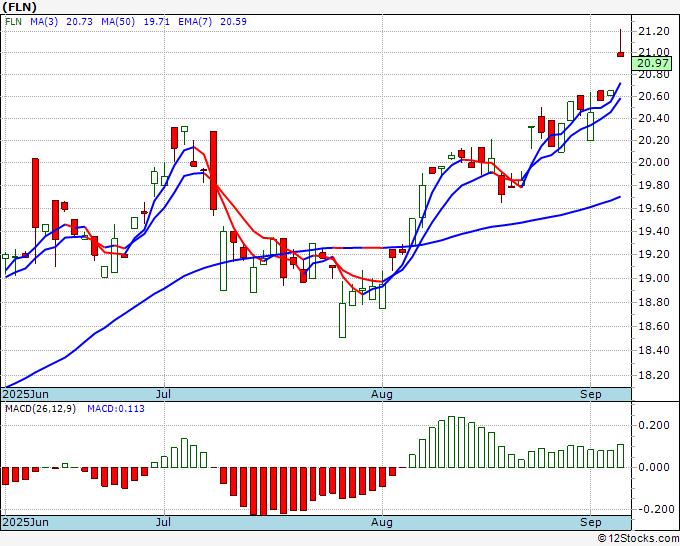The image size is (680, 546).
Task: Click the 20.60 price axis label
Action: (654, 96)
